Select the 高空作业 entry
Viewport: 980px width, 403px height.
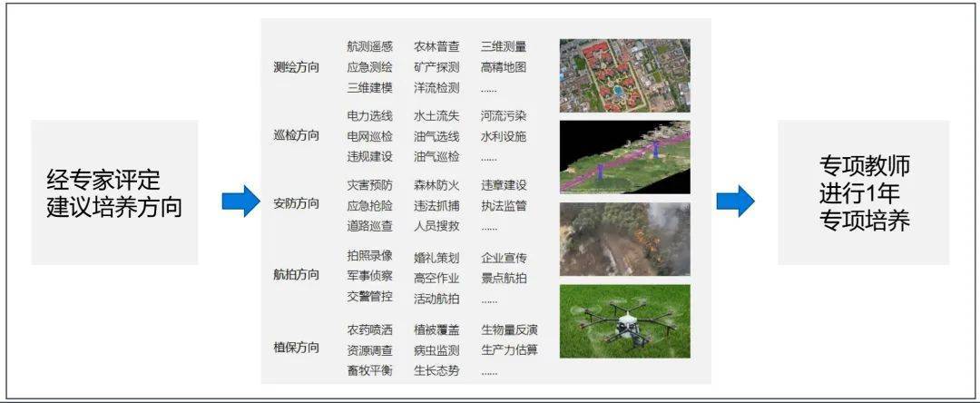click(436, 278)
